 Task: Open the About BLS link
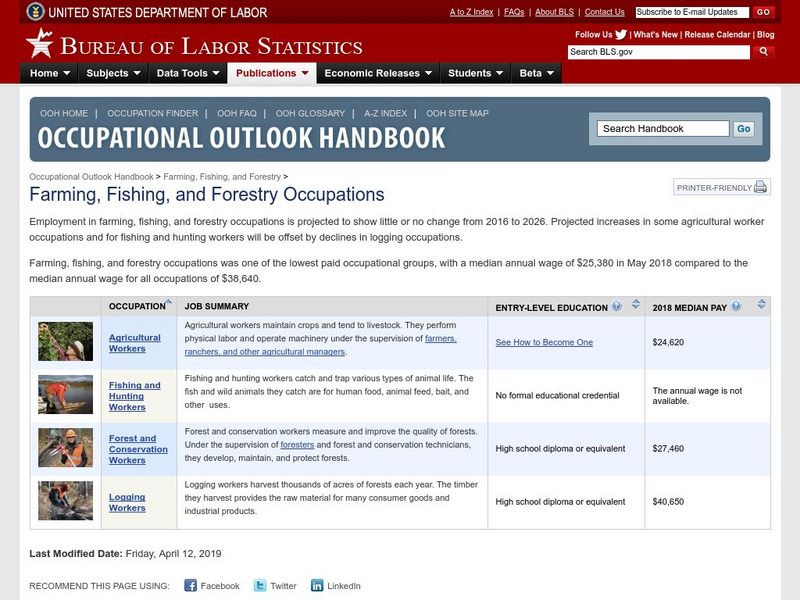pos(554,12)
